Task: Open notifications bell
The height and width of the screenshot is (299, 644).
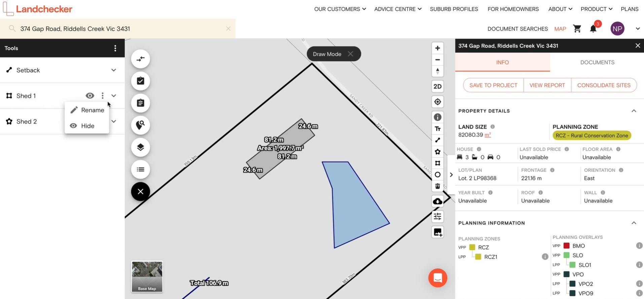Action: (x=593, y=29)
